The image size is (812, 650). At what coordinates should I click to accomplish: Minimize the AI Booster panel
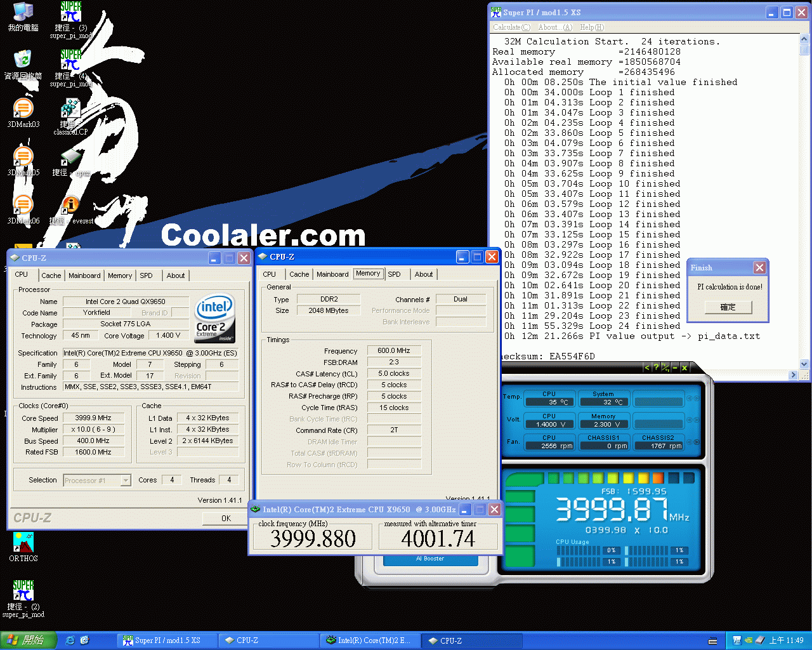(675, 368)
